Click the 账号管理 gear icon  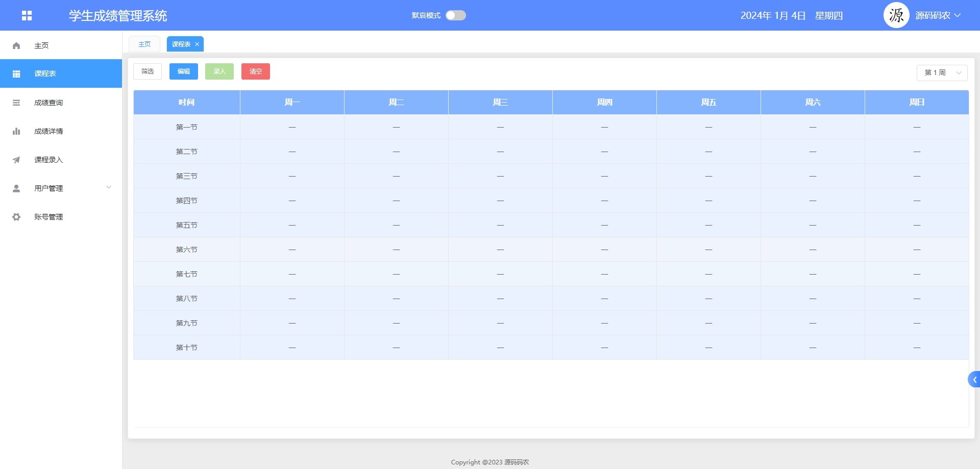[x=16, y=217]
